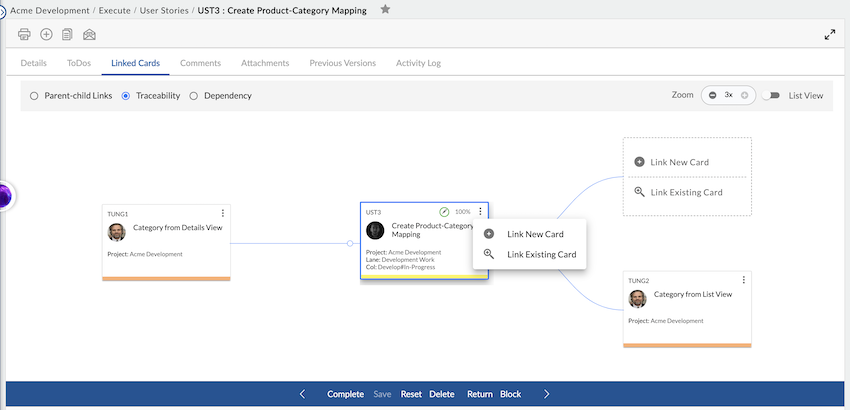850x410 pixels.
Task: Click the star favorite icon
Action: coord(385,9)
